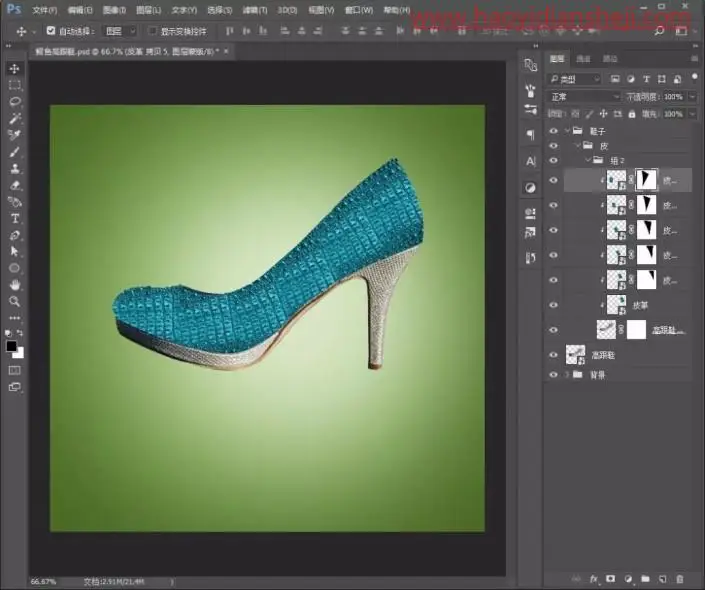
Task: Select the Lasso tool
Action: (x=14, y=102)
